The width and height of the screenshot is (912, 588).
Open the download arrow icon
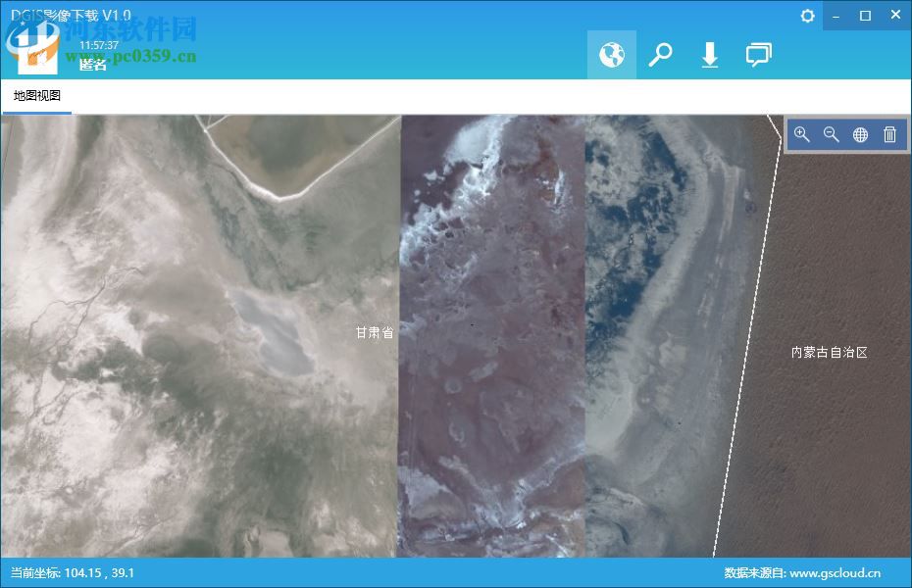point(710,55)
